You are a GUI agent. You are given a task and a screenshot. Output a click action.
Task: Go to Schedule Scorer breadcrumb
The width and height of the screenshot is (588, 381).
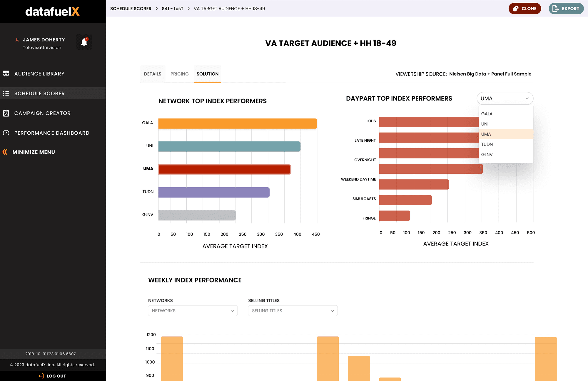point(131,9)
